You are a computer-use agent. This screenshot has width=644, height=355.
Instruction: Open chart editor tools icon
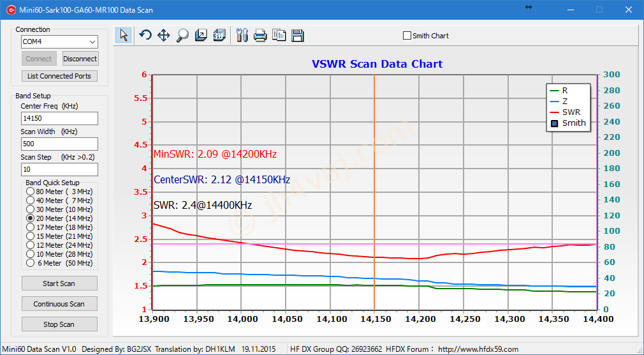coord(242,35)
